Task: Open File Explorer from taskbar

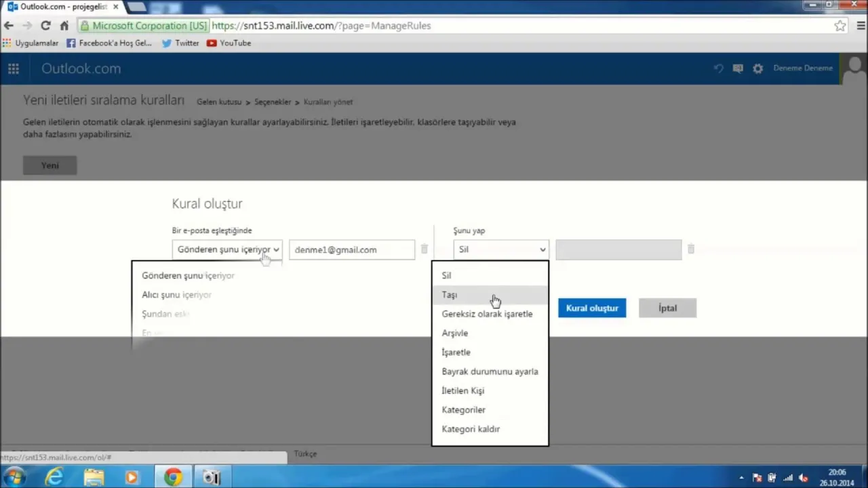Action: click(94, 477)
